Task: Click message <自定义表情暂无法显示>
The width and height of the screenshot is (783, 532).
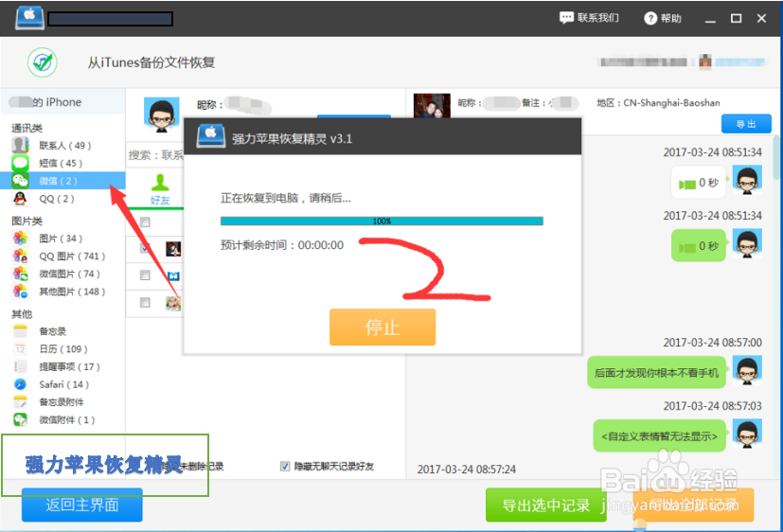Action: click(659, 436)
